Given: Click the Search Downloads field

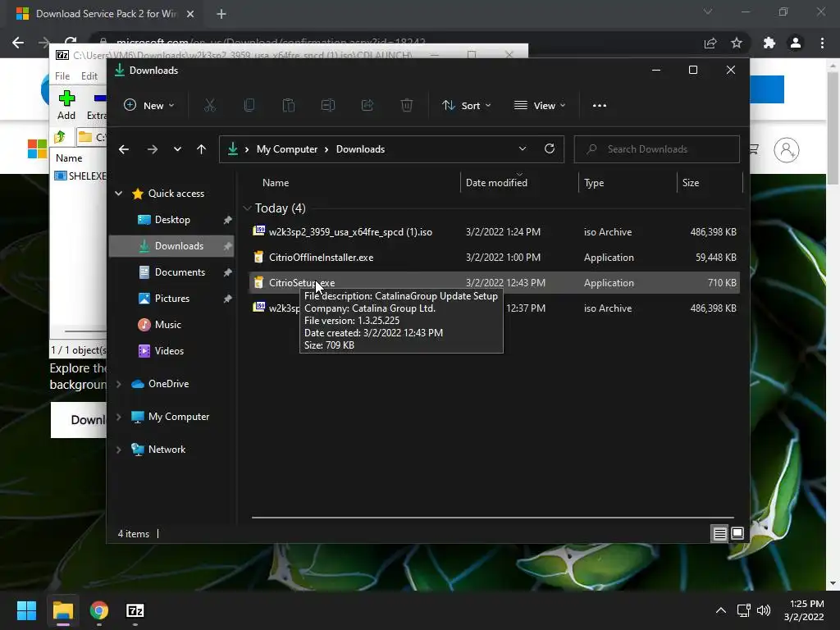Looking at the screenshot, I should [x=657, y=149].
